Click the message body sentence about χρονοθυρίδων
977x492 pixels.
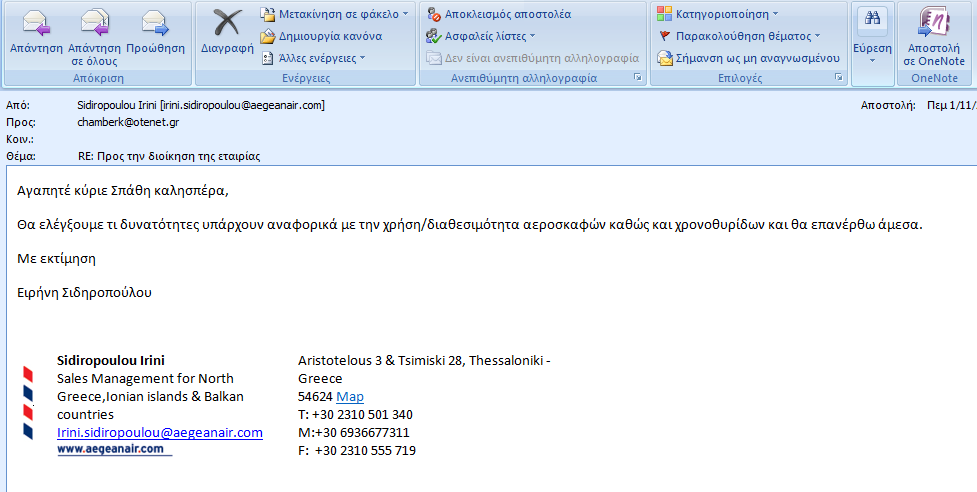point(470,225)
